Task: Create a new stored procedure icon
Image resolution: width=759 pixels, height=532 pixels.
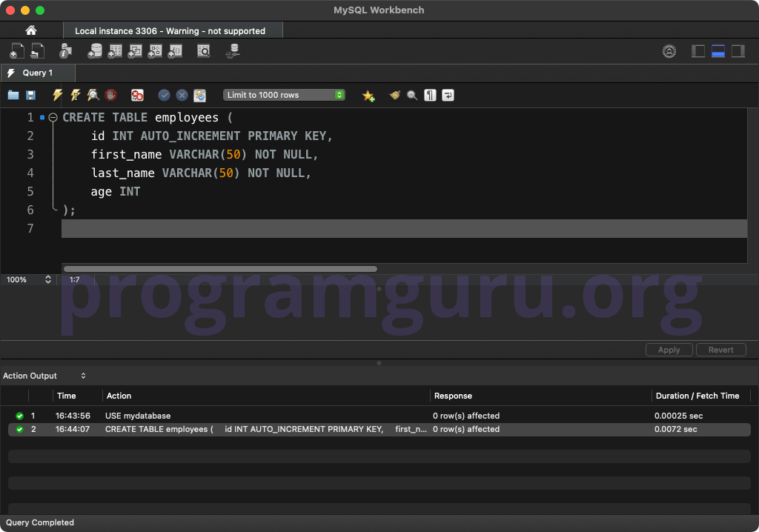Action: [x=155, y=51]
